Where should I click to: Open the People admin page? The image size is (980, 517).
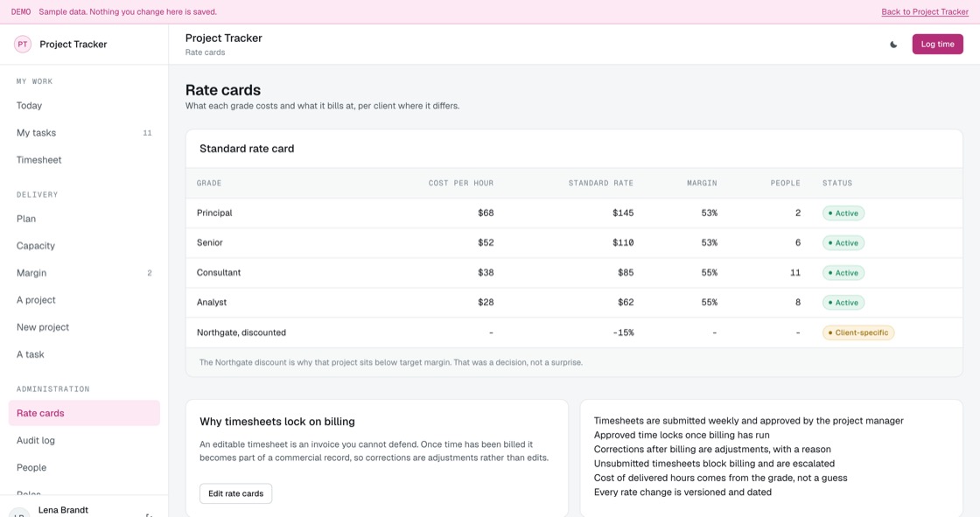(x=84, y=468)
